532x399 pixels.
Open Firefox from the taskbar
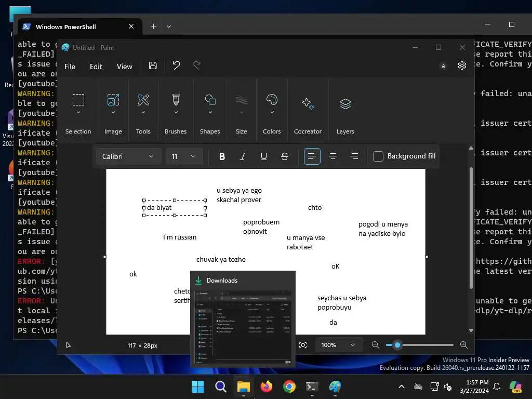click(267, 387)
